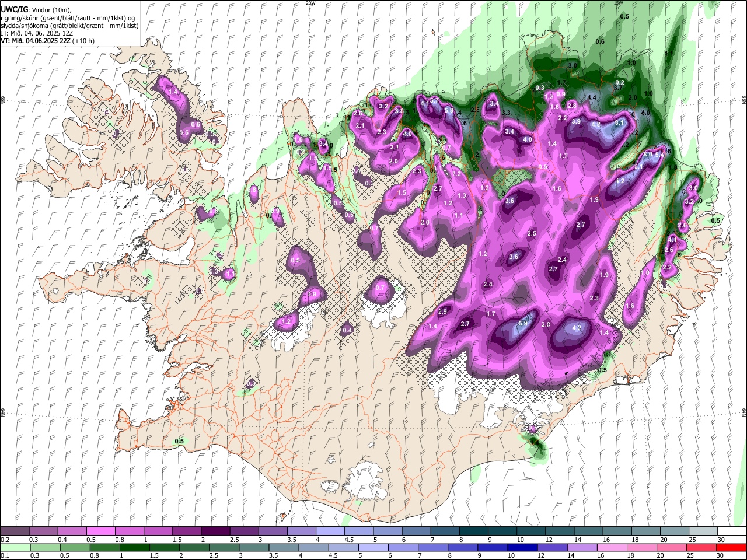The width and height of the screenshot is (747, 560).
Task: Pick upper snow scale swatch between 1 and 1.5
Action: pyautogui.click(x=158, y=531)
